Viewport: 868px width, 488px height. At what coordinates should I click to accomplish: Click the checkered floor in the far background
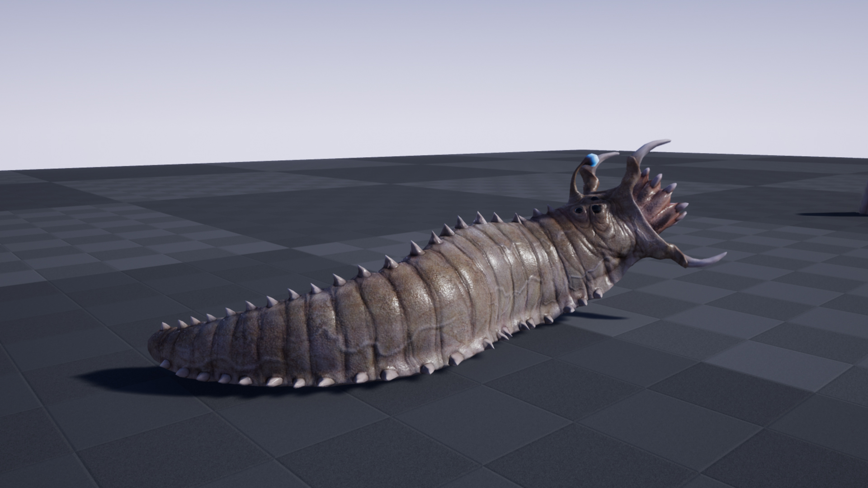[181, 181]
